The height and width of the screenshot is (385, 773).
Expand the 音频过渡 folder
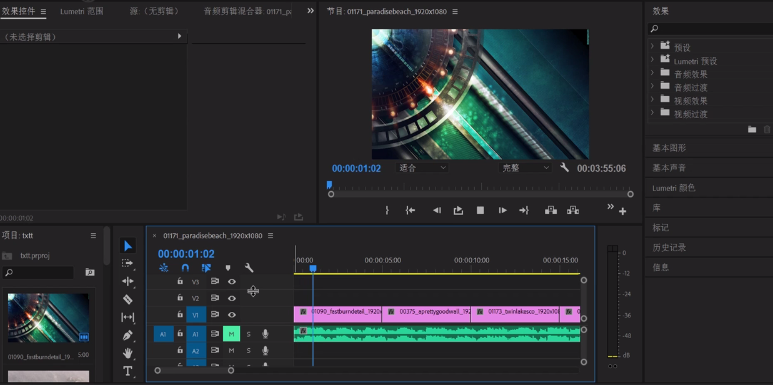click(652, 86)
